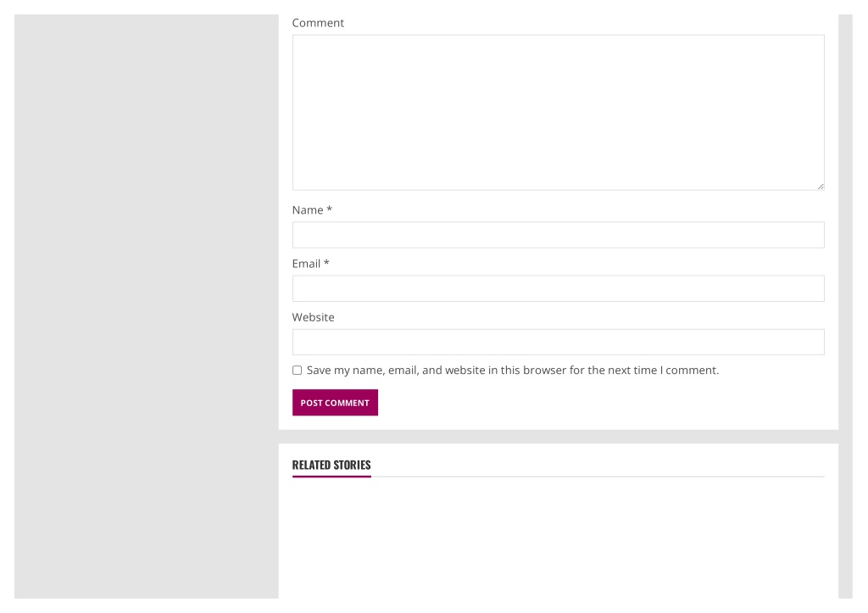The width and height of the screenshot is (868, 613).
Task: Click the asterisk beside Name
Action: click(330, 209)
